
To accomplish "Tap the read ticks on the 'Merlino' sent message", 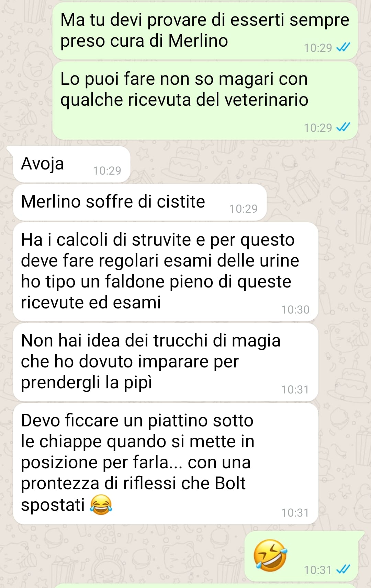I will point(343,47).
